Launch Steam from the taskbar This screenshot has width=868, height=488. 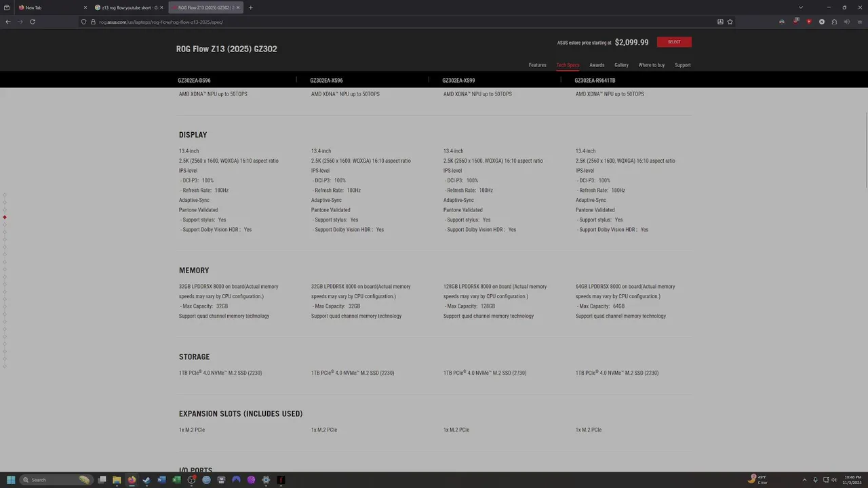pos(146,480)
